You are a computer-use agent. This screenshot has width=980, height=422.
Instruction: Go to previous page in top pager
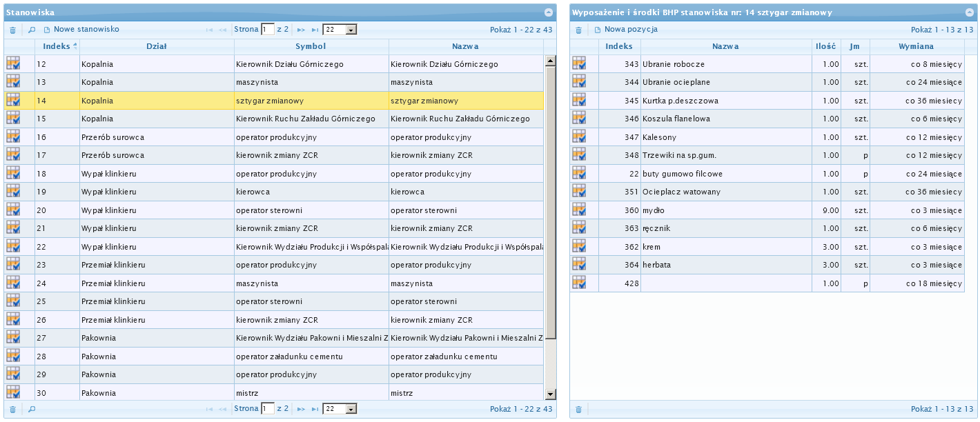(x=223, y=30)
